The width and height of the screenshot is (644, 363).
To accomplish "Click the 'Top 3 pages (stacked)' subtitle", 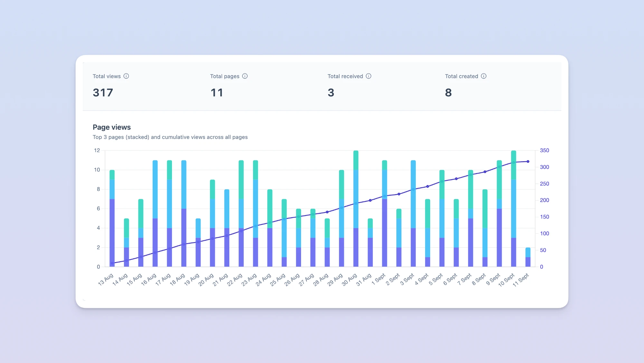I will point(170,137).
